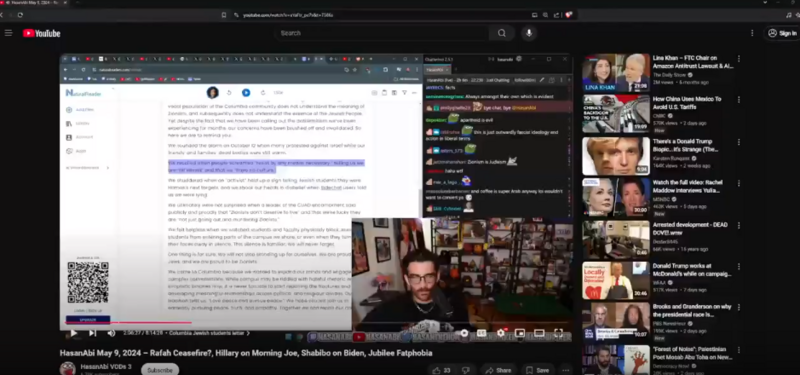This screenshot has height=375, width=800.
Task: Open options menu for Trump works at McDonald's video
Action: coord(738,266)
